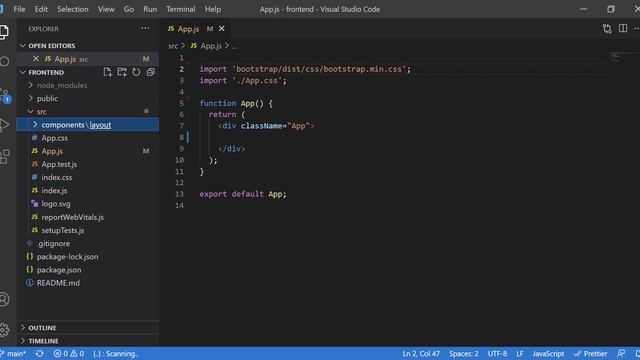Open the Selection menu
Screen dimensions: 640x360
point(73,9)
